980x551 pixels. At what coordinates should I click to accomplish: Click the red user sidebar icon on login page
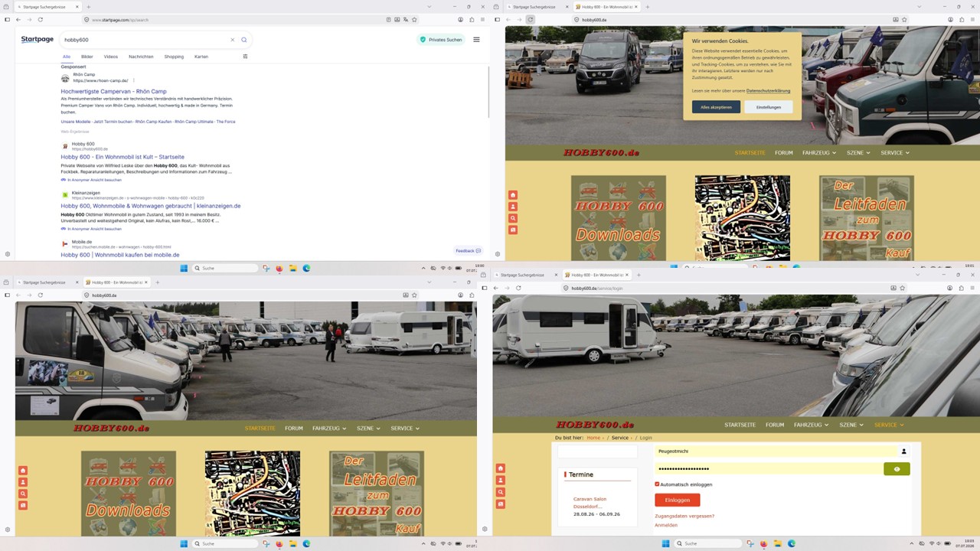pos(501,481)
